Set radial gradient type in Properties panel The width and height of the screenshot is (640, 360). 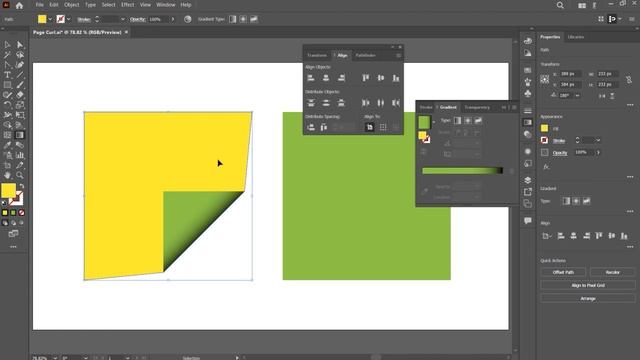tap(576, 201)
